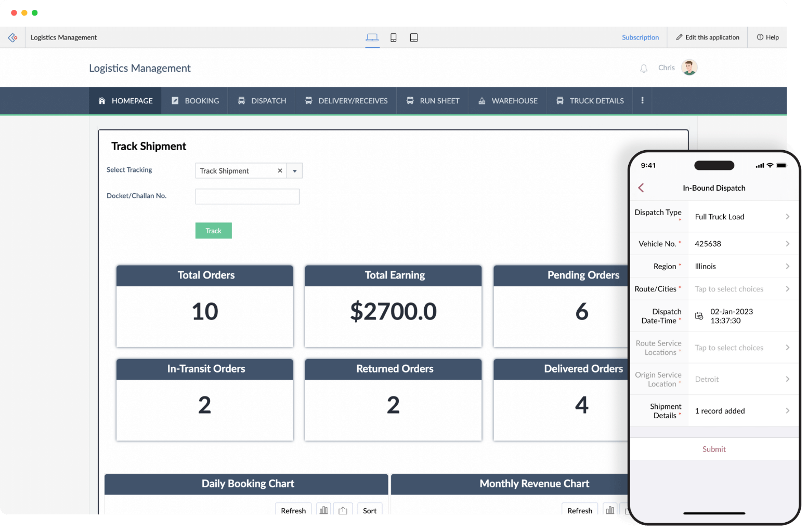Screen dimensions: 807x532
Task: Click the export icon on Daily Booking Chart
Action: pos(343,510)
